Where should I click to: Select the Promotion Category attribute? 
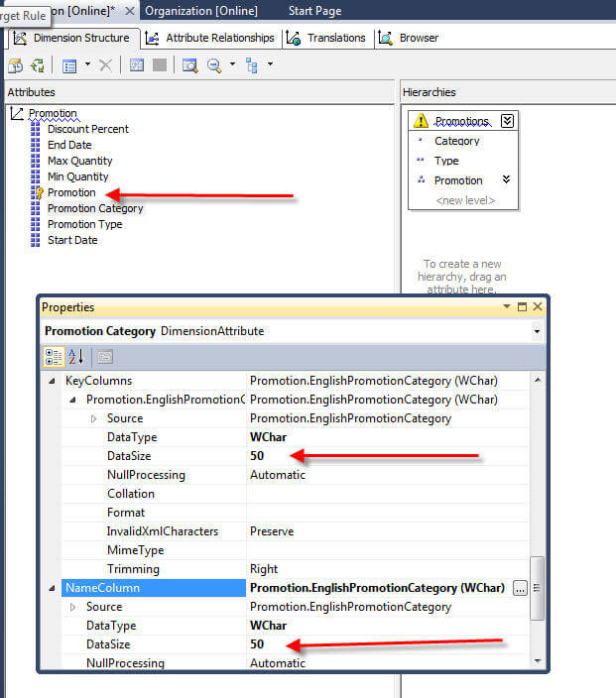point(95,208)
